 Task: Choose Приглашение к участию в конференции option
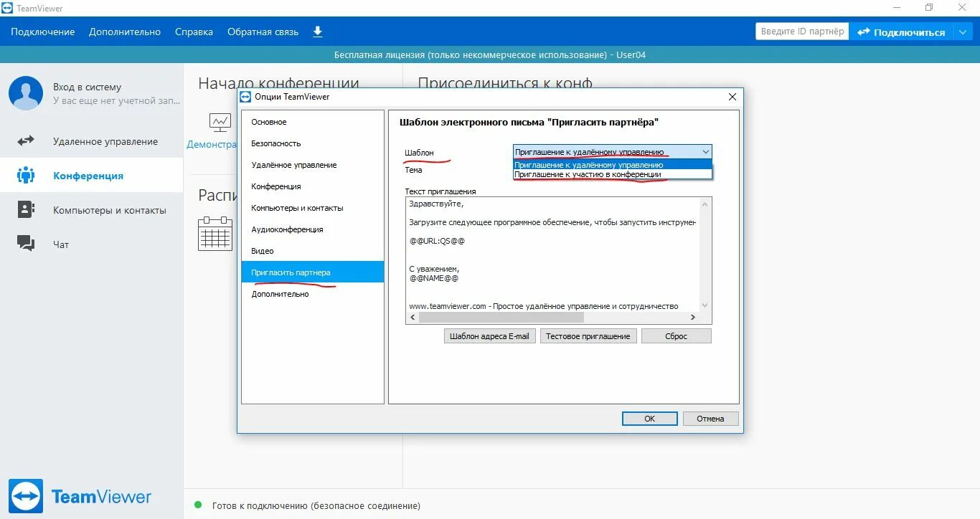[x=613, y=174]
